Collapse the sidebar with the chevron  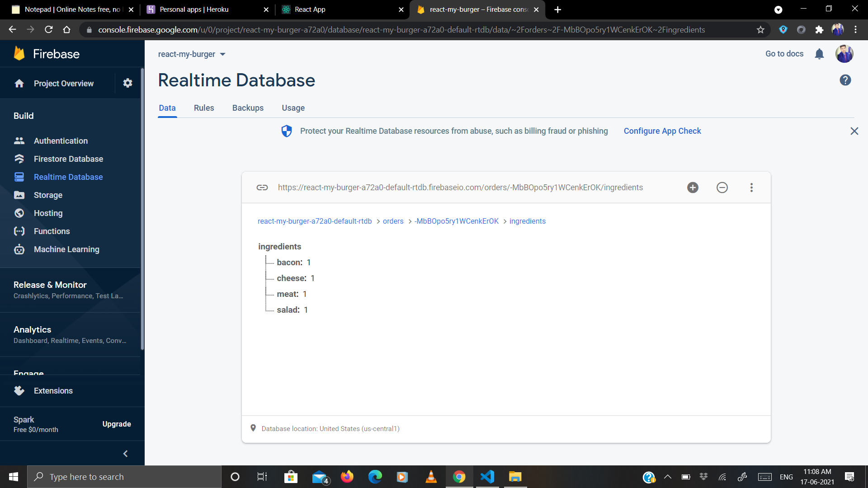point(125,453)
